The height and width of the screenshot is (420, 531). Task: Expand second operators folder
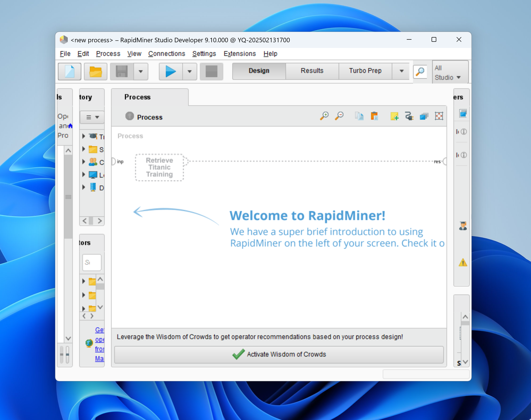click(84, 295)
